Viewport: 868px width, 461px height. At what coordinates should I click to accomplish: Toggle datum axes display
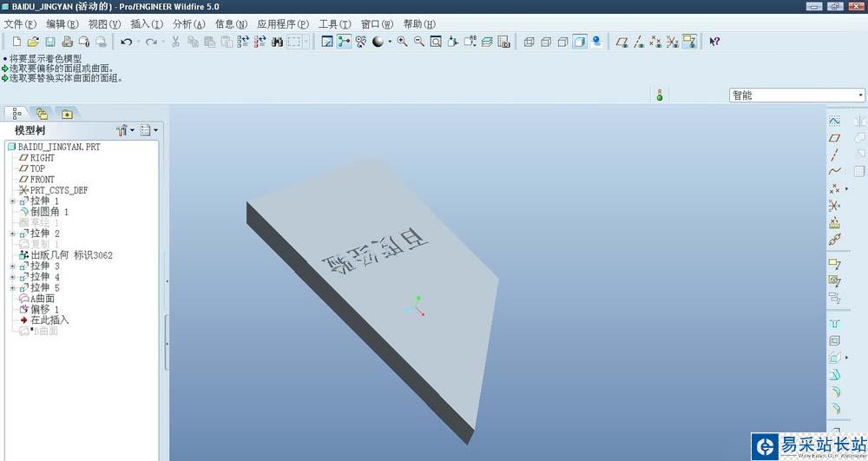(x=638, y=42)
